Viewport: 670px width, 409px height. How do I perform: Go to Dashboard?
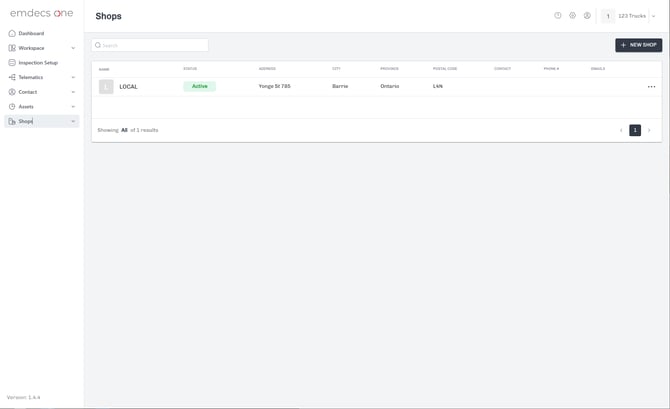click(31, 33)
